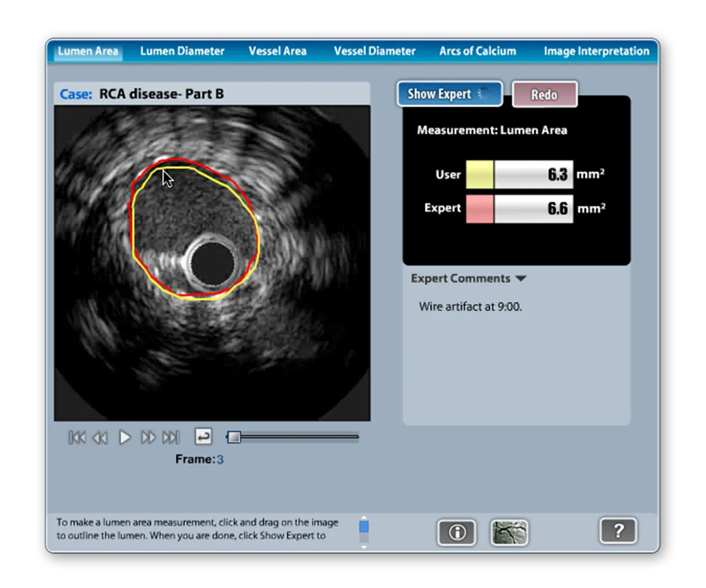Go to the Image Interpretation tab

pyautogui.click(x=596, y=51)
